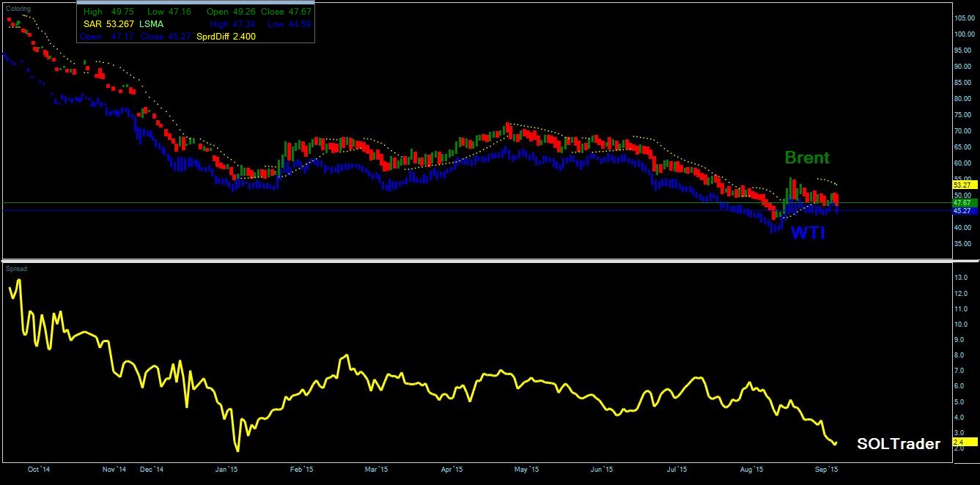Image resolution: width=980 pixels, height=485 pixels.
Task: Click 105.00 on the price axis
Action: point(964,18)
